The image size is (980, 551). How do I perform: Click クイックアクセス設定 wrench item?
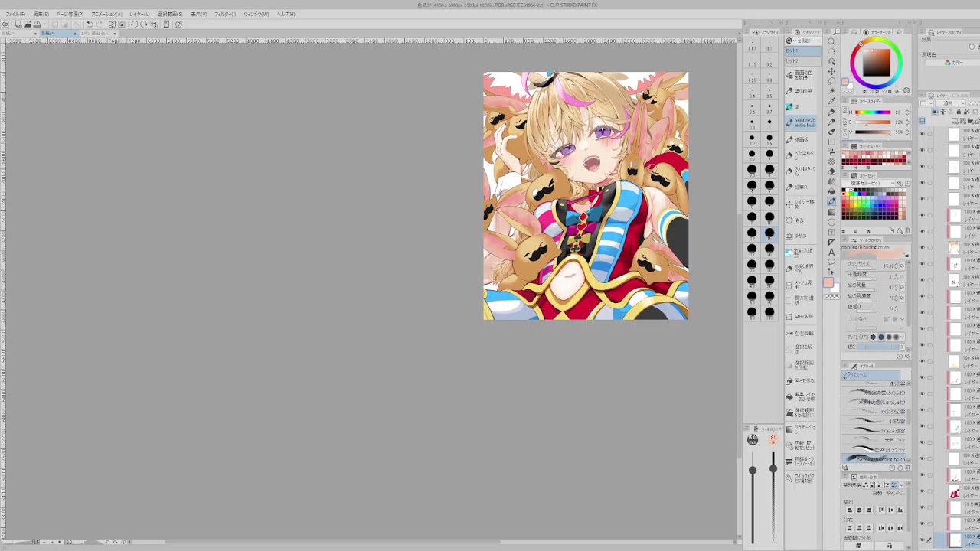click(802, 478)
